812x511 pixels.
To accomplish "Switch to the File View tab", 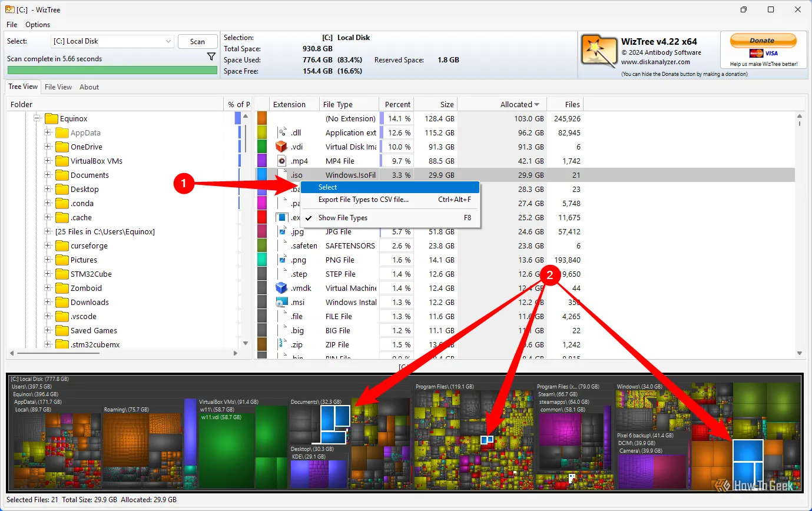I will coord(58,87).
